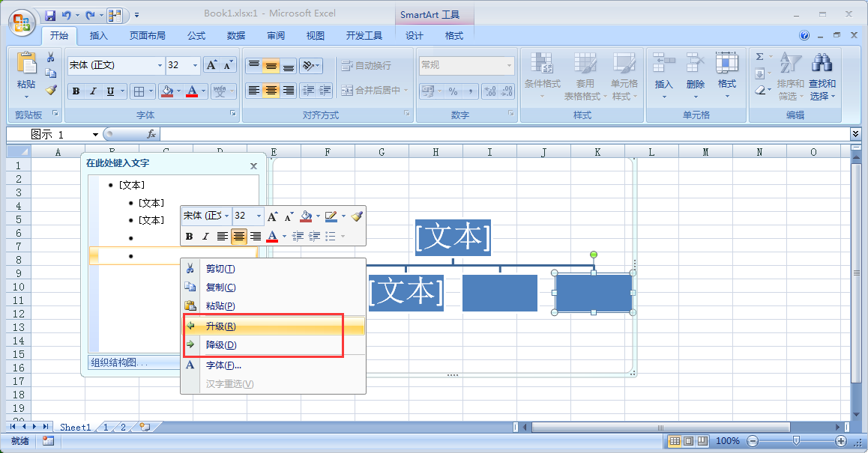Screen dimensions: 868x453
Task: Toggle Underline in ribbon font group
Action: coord(110,91)
